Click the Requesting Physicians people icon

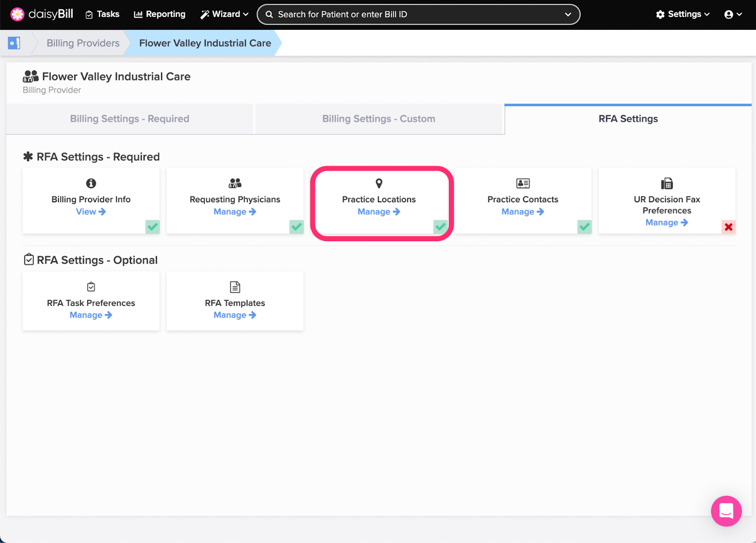click(235, 183)
